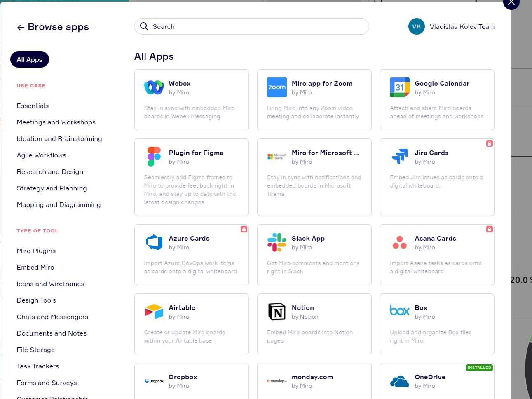Click the Zoom logo icon
This screenshot has width=532, height=399.
tap(277, 87)
